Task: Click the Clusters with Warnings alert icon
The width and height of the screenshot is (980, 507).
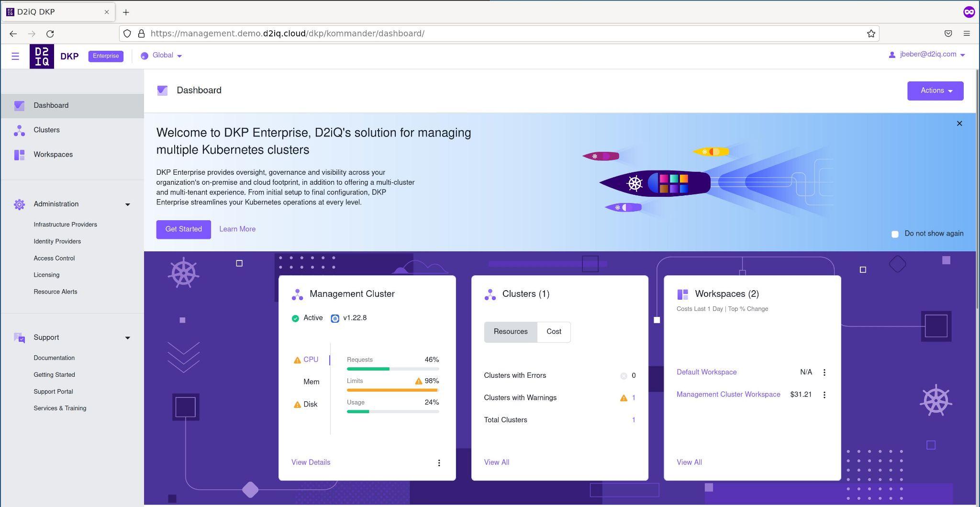Action: coord(624,398)
